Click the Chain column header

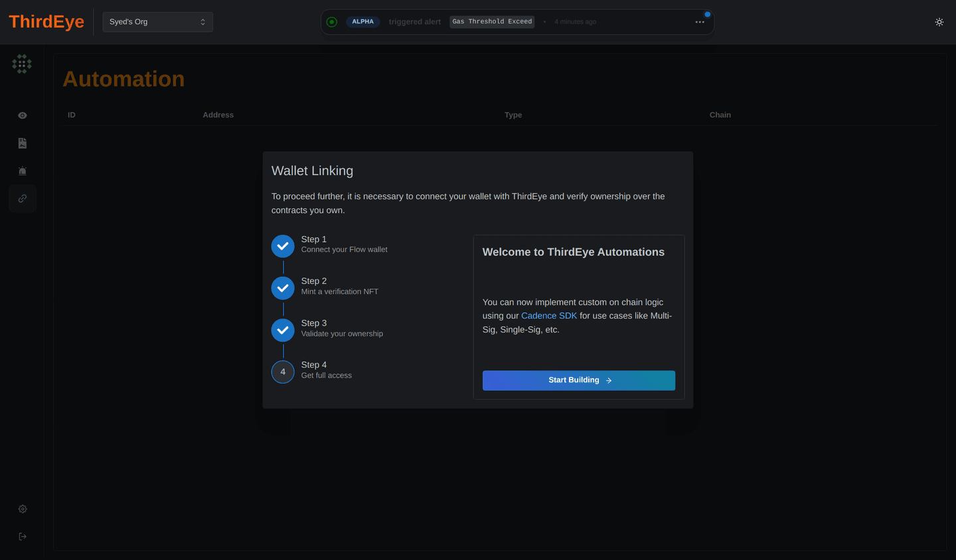tap(720, 115)
